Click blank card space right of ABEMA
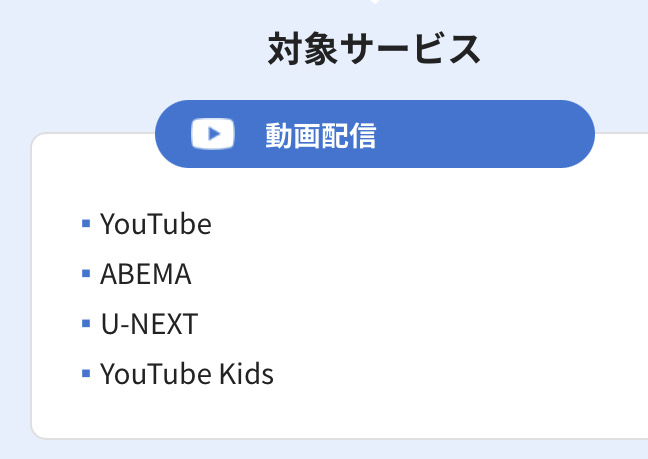Screen dimensions: 648x459 pos(413,274)
